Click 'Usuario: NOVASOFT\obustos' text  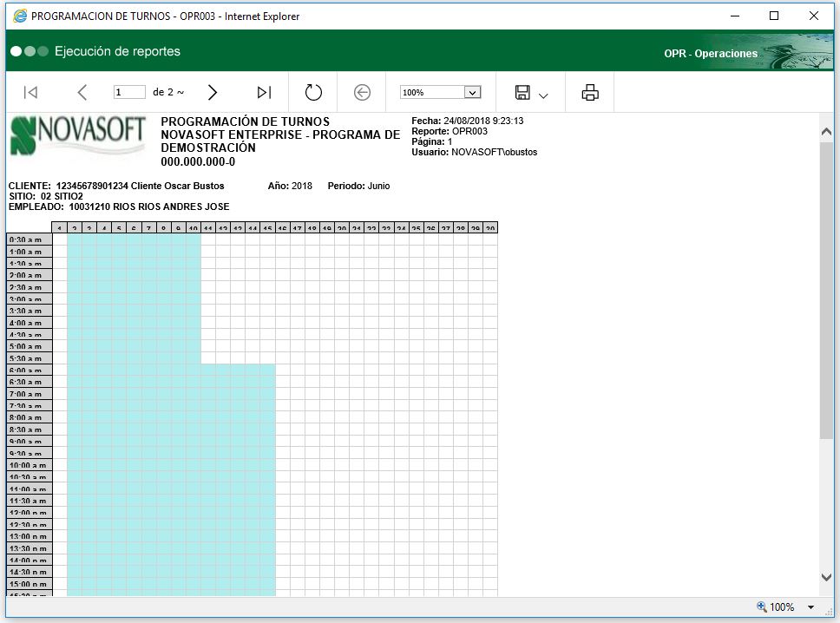pos(474,152)
